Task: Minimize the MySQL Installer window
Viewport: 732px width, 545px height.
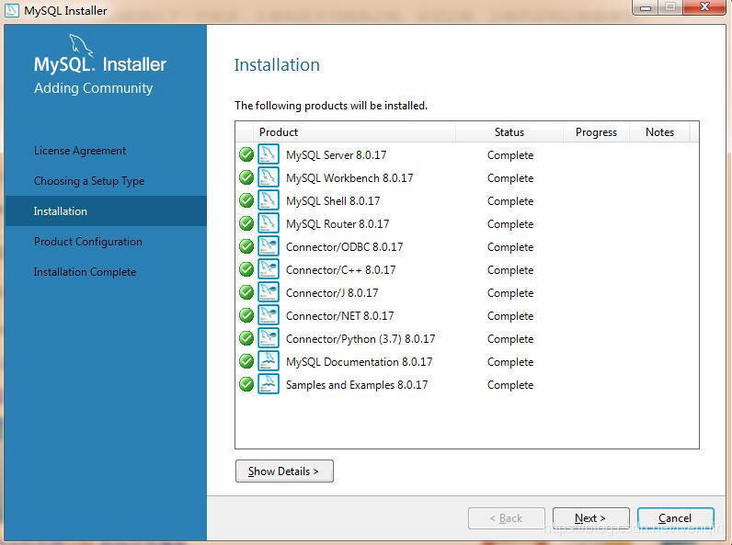Action: pyautogui.click(x=646, y=7)
